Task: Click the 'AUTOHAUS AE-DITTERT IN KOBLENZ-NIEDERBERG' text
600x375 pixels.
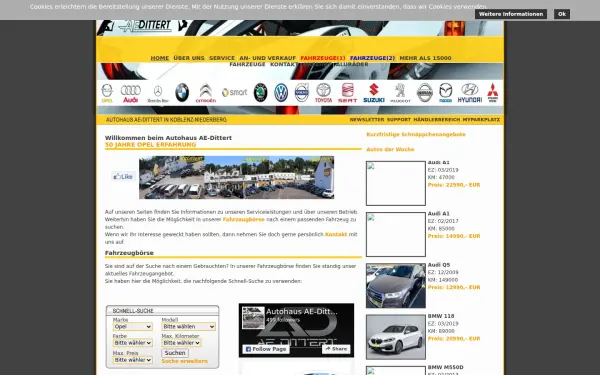Action: coord(166,120)
